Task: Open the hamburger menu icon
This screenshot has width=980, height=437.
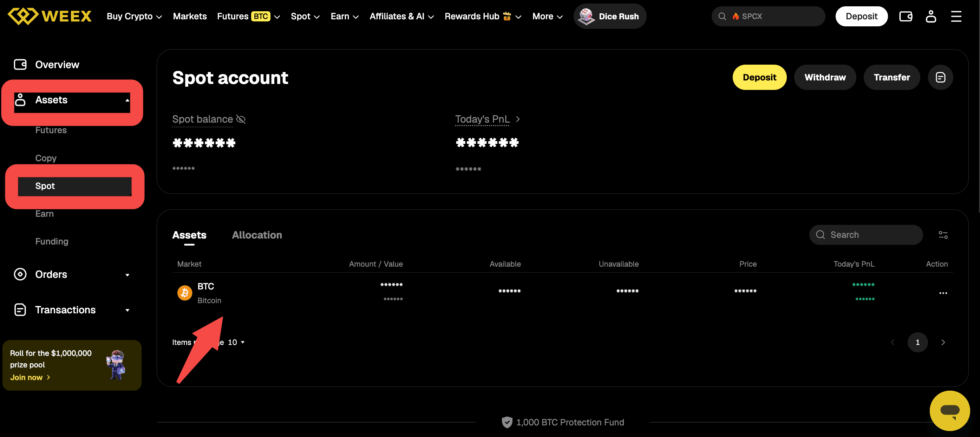Action: 956,17
